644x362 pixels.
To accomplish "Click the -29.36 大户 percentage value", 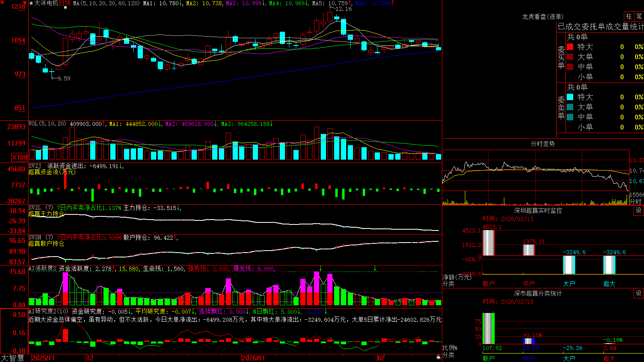I will click(x=572, y=348).
